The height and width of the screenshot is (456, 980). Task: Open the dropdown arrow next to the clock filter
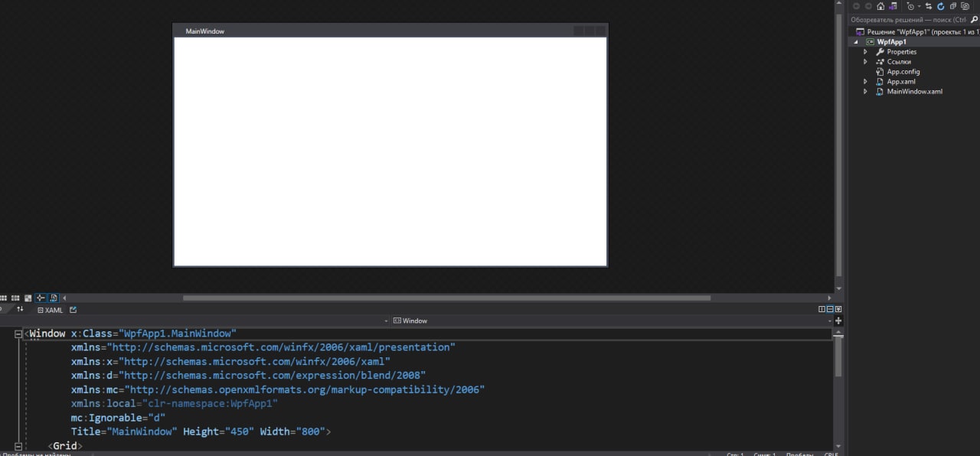919,6
